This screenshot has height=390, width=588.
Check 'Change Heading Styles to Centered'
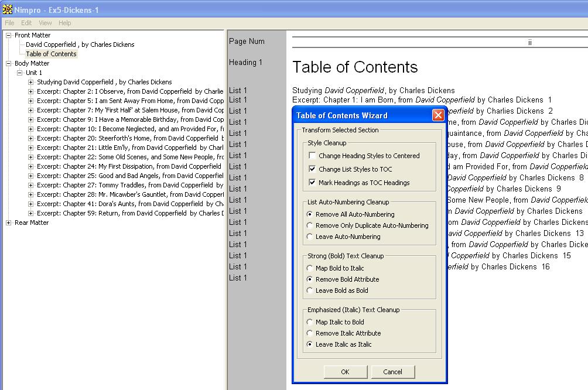pyautogui.click(x=312, y=155)
